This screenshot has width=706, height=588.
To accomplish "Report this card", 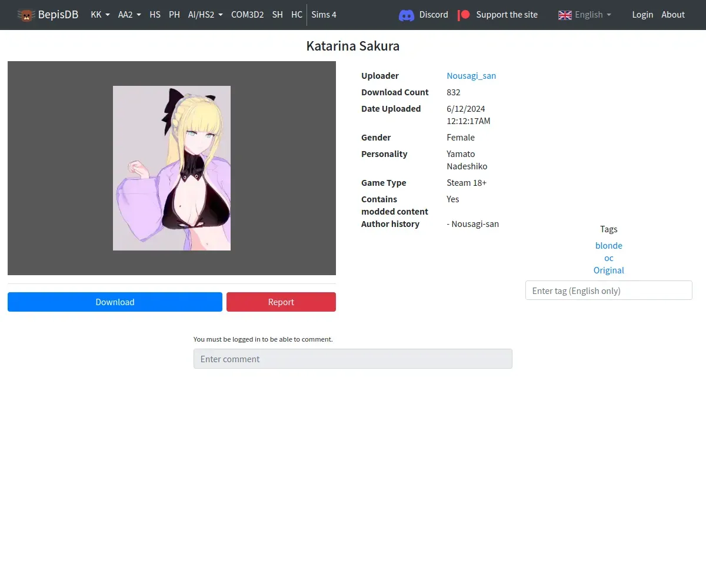I will (x=281, y=302).
